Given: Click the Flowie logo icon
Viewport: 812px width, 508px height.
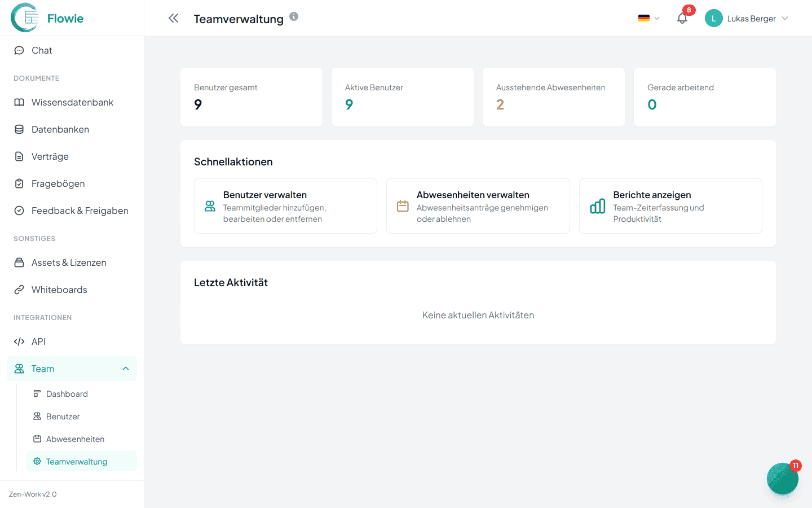Looking at the screenshot, I should coord(25,17).
